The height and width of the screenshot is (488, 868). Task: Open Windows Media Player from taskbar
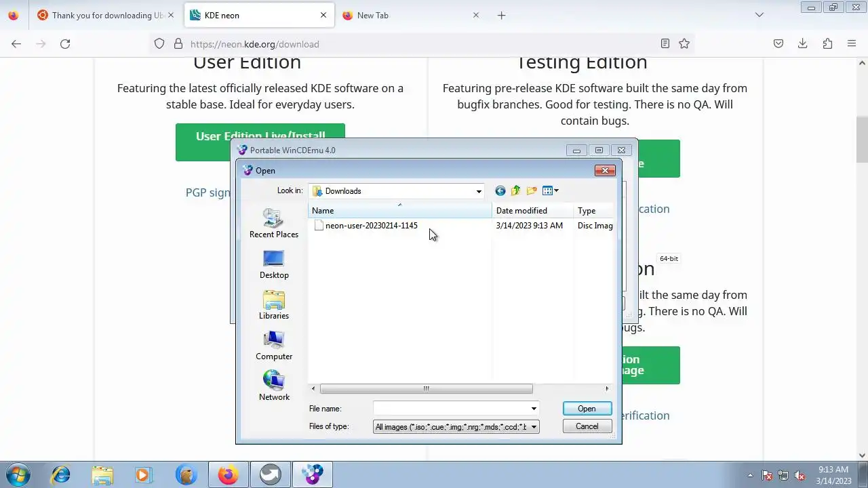pyautogui.click(x=144, y=475)
